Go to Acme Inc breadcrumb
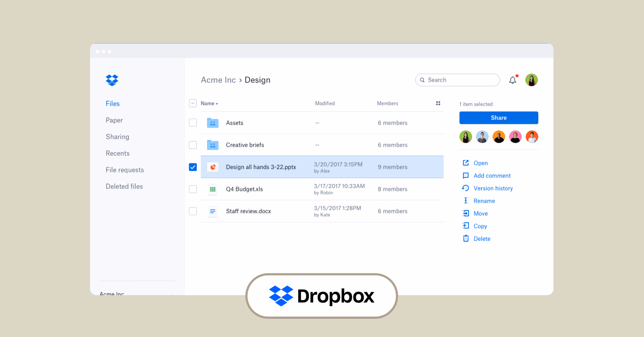 pos(218,80)
